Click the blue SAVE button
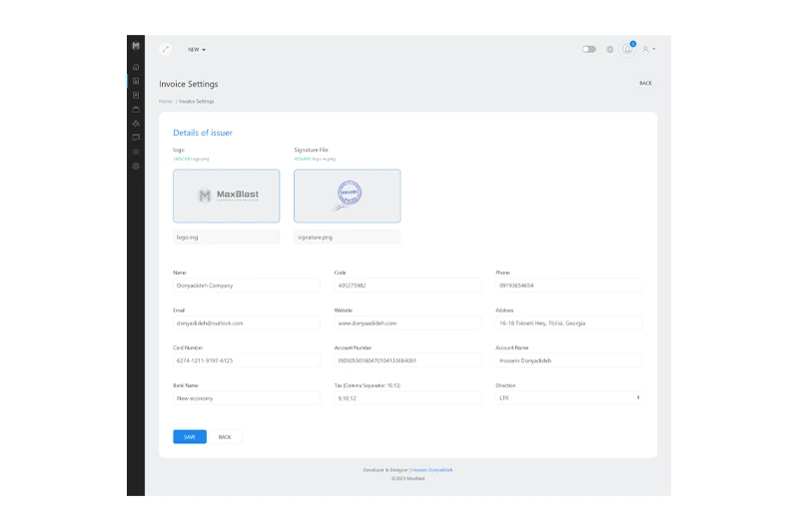This screenshot has height=532, width=799. tap(190, 437)
